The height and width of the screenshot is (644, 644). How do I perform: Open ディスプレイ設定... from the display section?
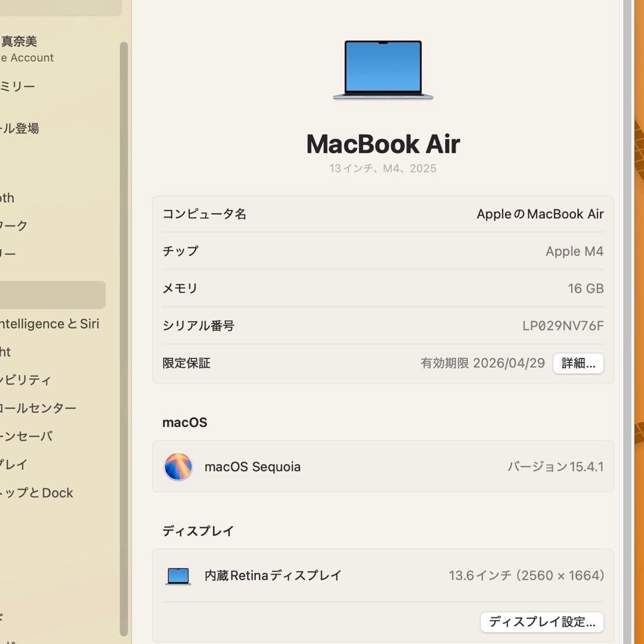click(541, 622)
